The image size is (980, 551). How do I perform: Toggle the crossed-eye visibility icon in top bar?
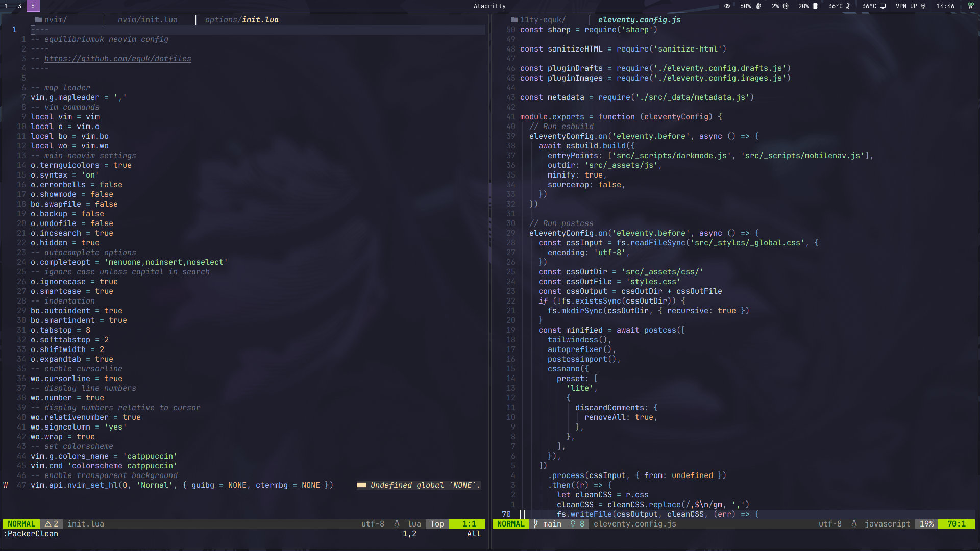[x=727, y=6]
